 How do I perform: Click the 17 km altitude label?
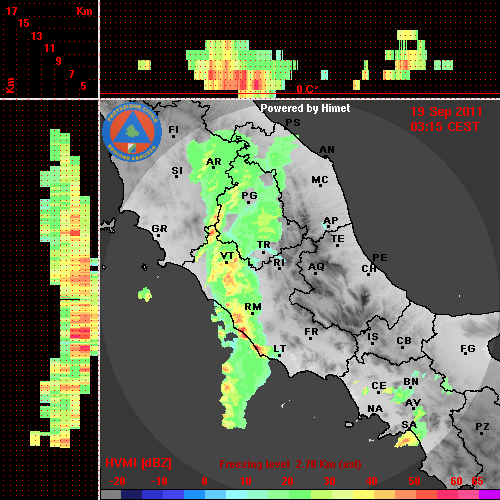[11, 11]
